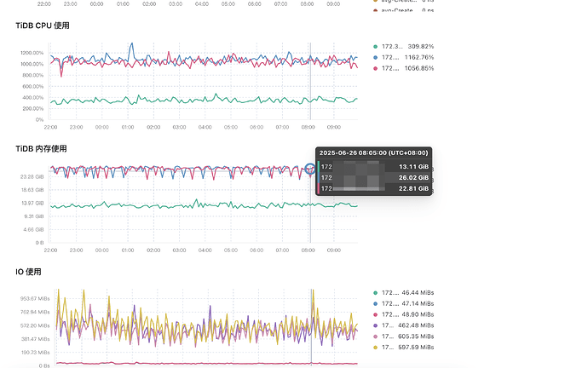Open the TiDB CPU 使用 panel title
Screen dimensions: 588x368
(43, 26)
